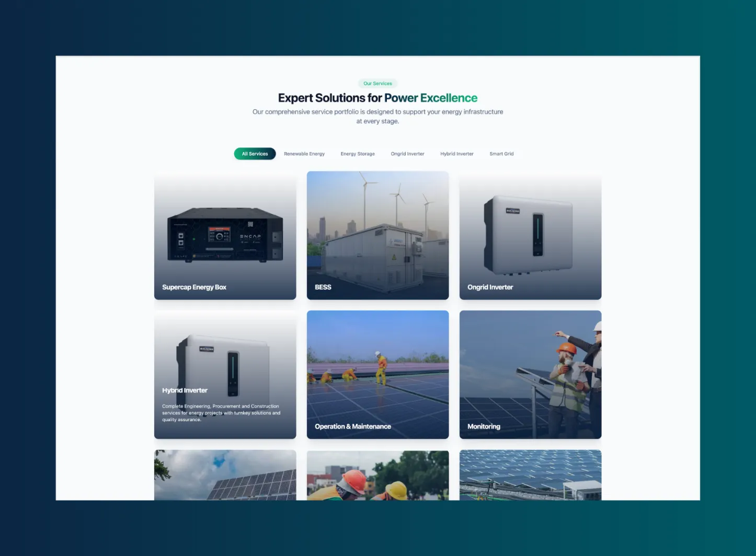Show the Smart Grid filter tab

pos(501,154)
